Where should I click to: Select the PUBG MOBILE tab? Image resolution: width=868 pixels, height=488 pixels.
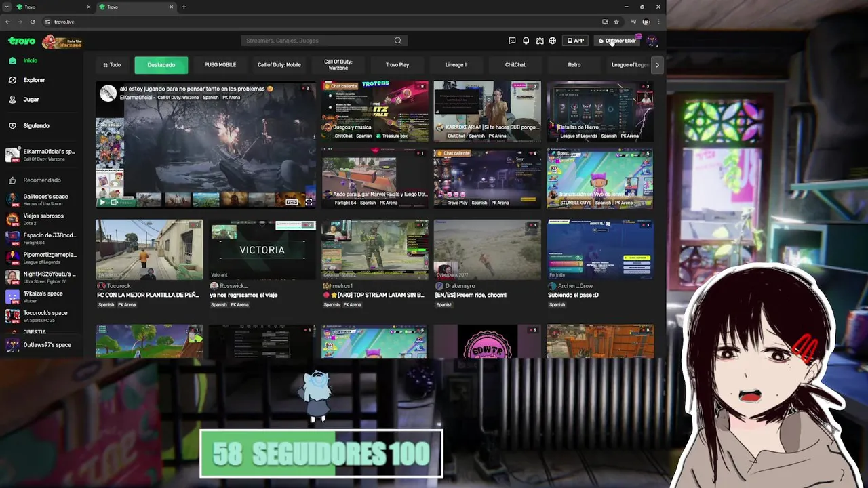pyautogui.click(x=220, y=65)
